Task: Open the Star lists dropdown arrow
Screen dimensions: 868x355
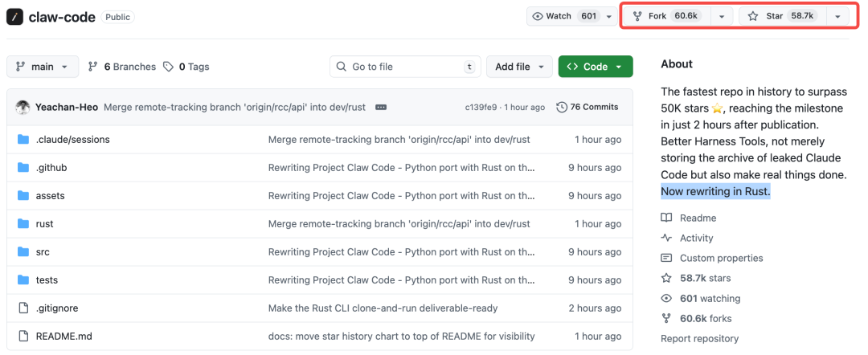Action: click(x=837, y=16)
